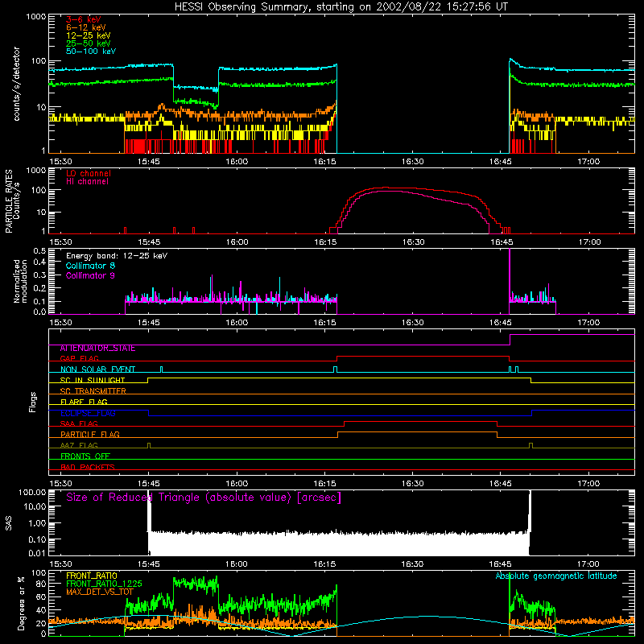Select the 100.00 tick on the SAS axis
This screenshot has height=644, width=644.
click(x=32, y=493)
